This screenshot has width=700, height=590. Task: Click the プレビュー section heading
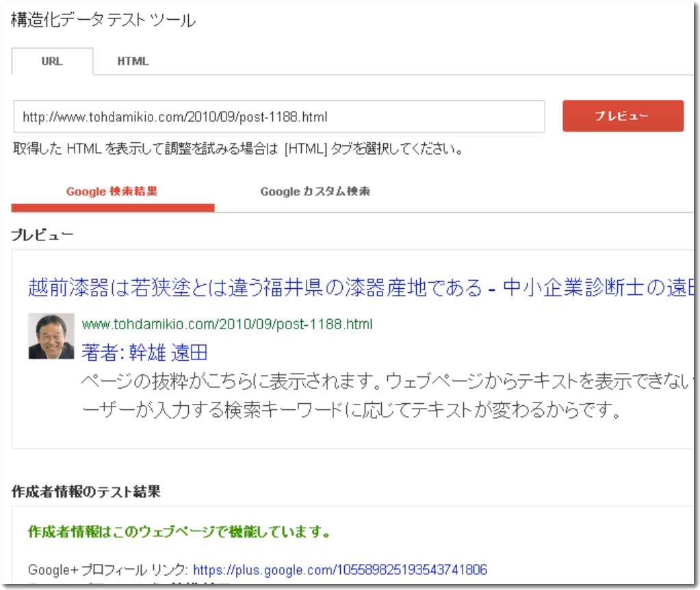[42, 235]
